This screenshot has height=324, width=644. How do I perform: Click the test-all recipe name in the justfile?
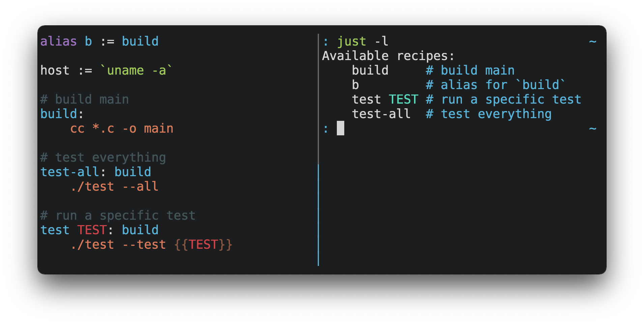[x=69, y=172]
